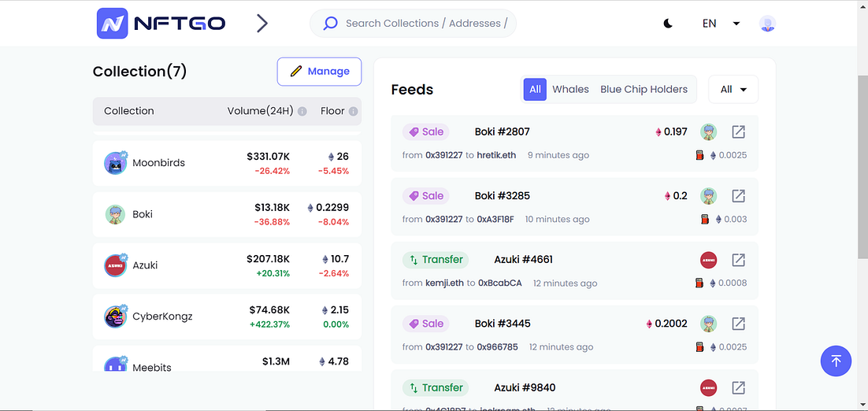Viewport: 868px width, 411px height.
Task: Open the Moonbirds collection icon
Action: point(116,163)
